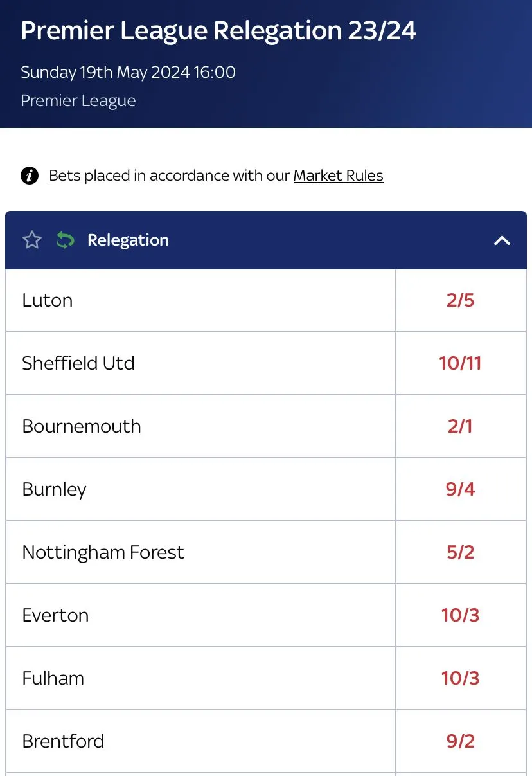Viewport: 532px width, 776px height.
Task: Click the star favourite icon beside Relegation
Action: pos(32,240)
